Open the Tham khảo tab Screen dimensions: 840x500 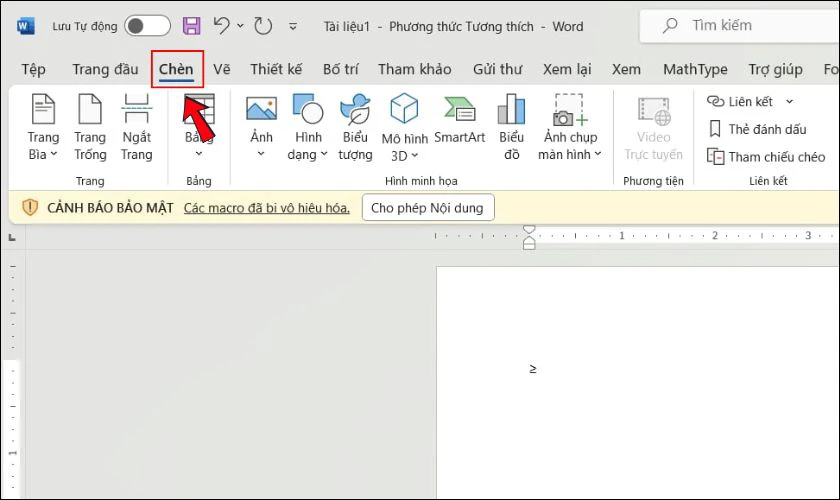point(415,69)
